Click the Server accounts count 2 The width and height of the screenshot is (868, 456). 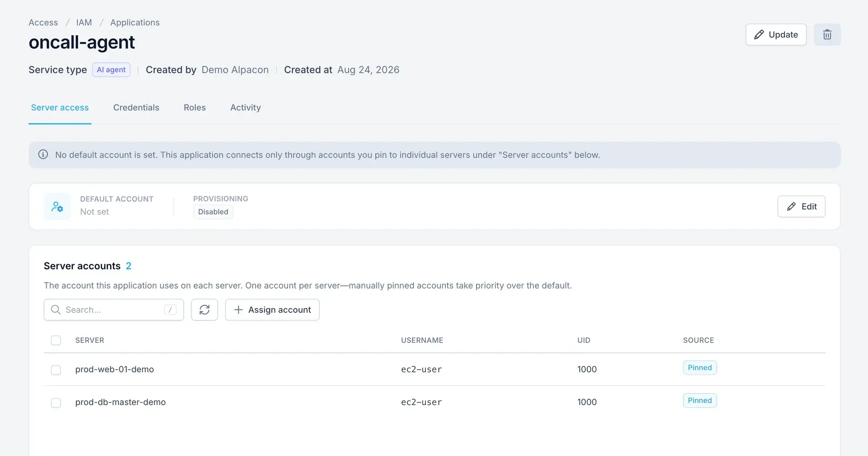click(128, 266)
